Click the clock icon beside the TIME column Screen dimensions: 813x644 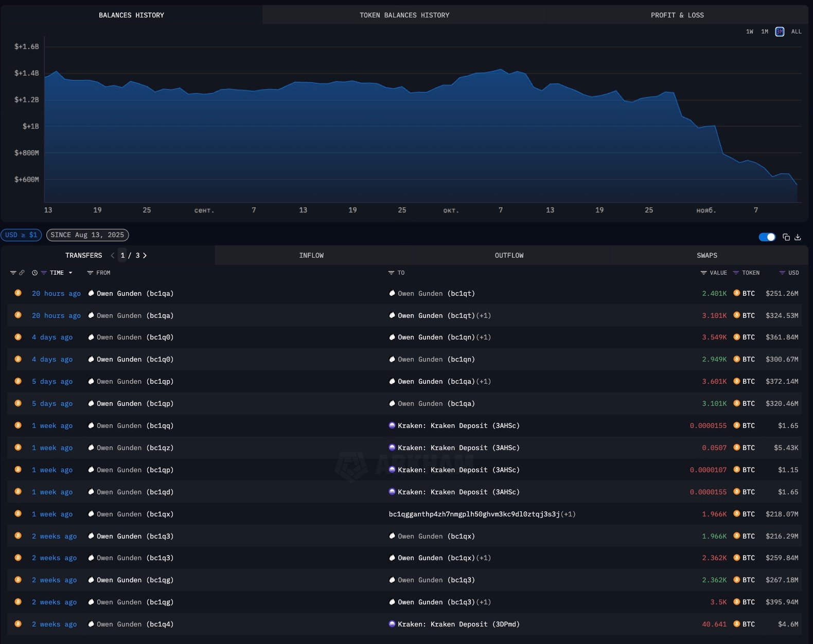click(x=34, y=273)
